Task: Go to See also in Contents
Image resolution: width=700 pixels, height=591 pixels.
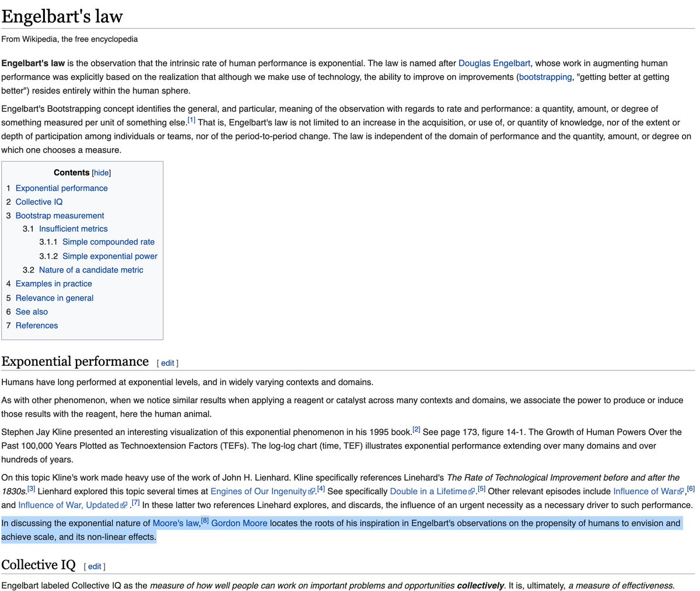Action: point(32,312)
